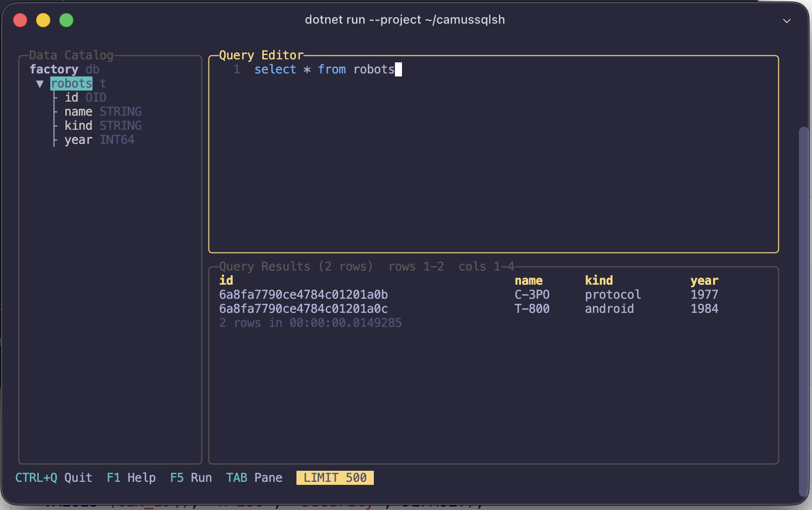Click id cell 6a8fa7790ce4784c01201a0b
The height and width of the screenshot is (510, 812).
coord(303,295)
